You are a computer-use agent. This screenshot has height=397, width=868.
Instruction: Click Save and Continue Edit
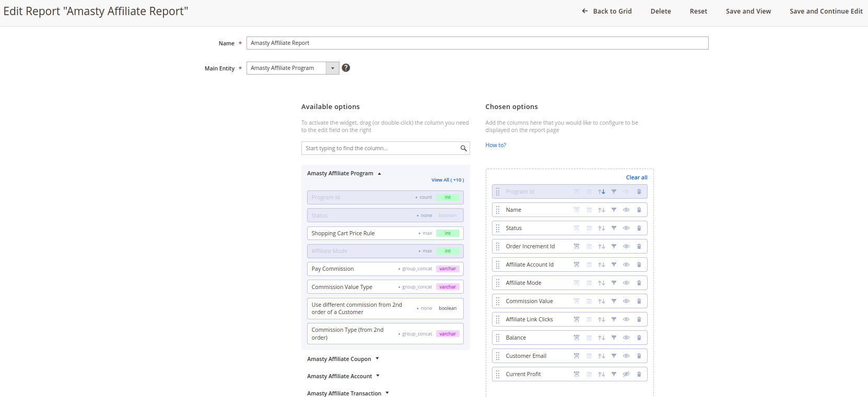(x=826, y=11)
